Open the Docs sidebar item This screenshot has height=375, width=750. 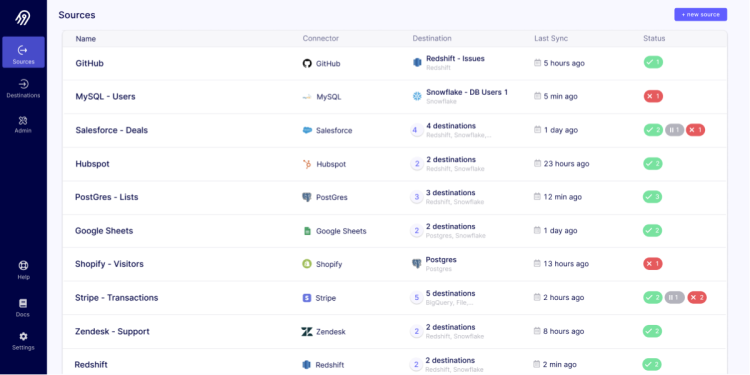coord(23,308)
